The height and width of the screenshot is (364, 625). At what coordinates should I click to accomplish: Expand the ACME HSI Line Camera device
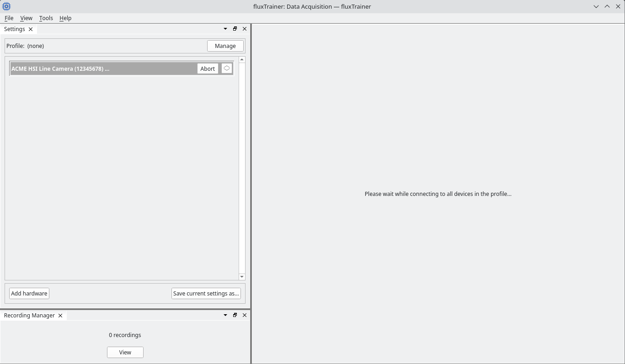(227, 68)
